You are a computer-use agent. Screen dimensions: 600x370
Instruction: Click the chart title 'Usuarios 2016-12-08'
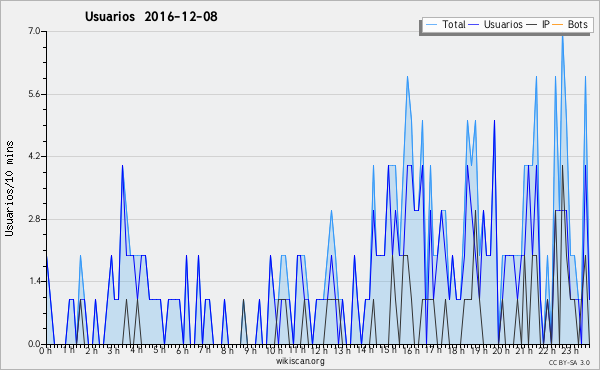click(x=151, y=16)
